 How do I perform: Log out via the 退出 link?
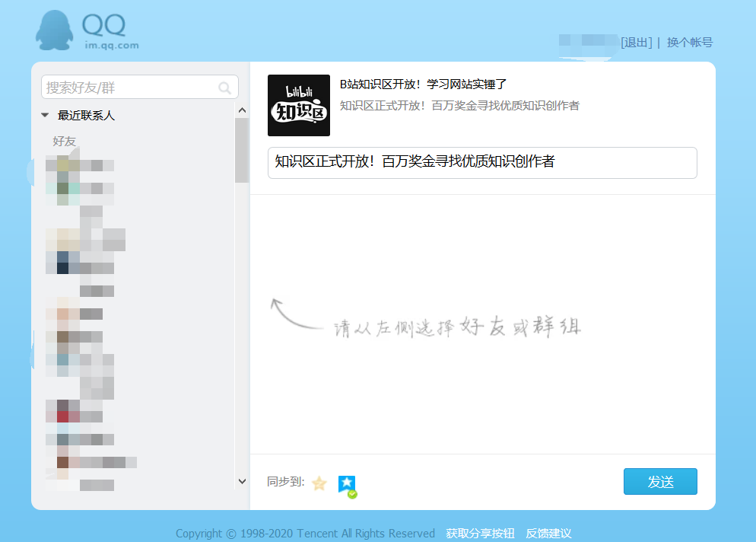click(637, 43)
